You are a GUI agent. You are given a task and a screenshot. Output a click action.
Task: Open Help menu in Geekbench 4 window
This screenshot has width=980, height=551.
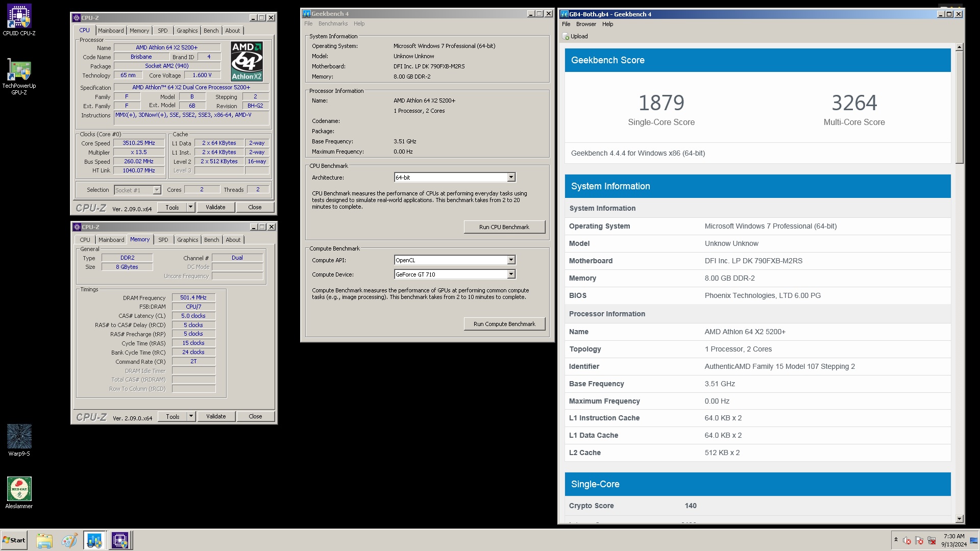[359, 23]
